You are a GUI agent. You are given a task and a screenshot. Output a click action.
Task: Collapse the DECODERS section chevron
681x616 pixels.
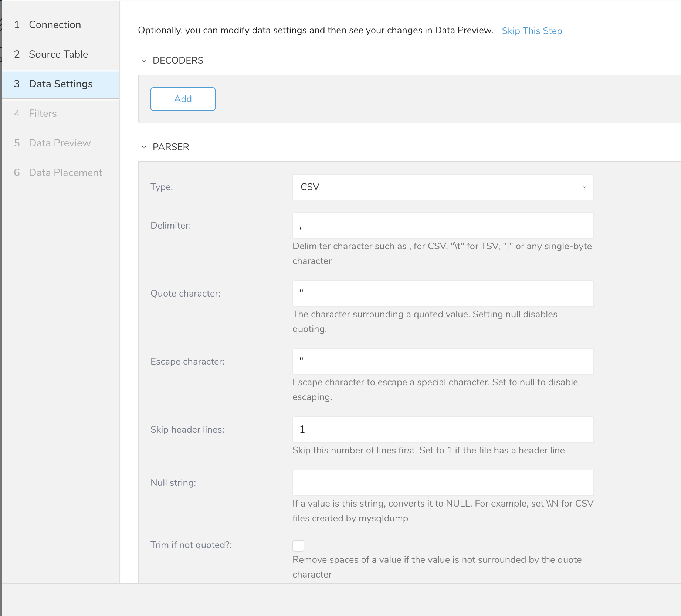(144, 61)
